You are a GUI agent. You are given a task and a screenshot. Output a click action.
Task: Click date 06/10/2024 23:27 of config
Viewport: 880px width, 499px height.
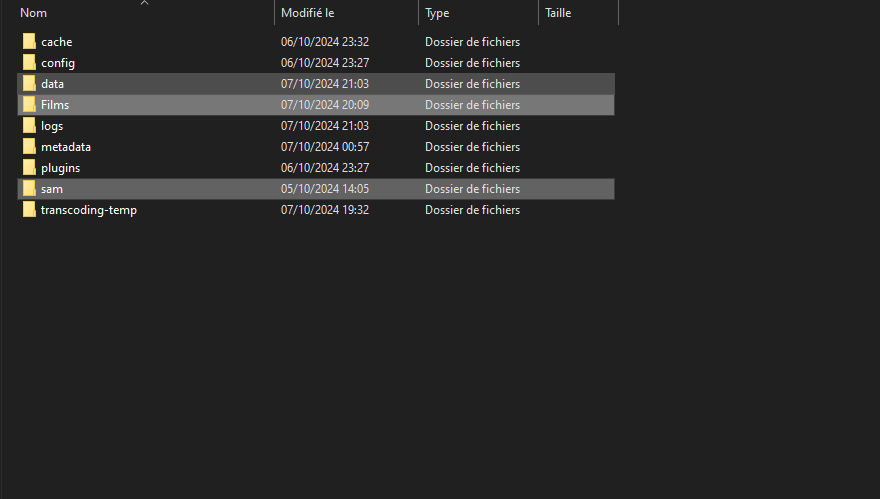coord(325,62)
